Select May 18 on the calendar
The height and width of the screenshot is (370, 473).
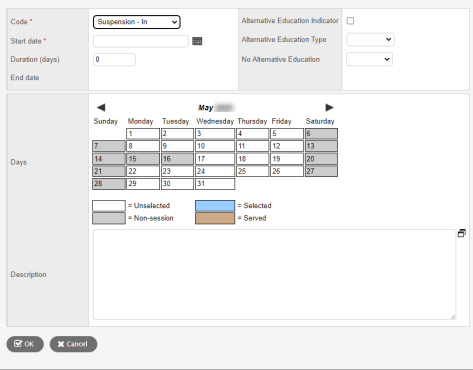coord(253,159)
